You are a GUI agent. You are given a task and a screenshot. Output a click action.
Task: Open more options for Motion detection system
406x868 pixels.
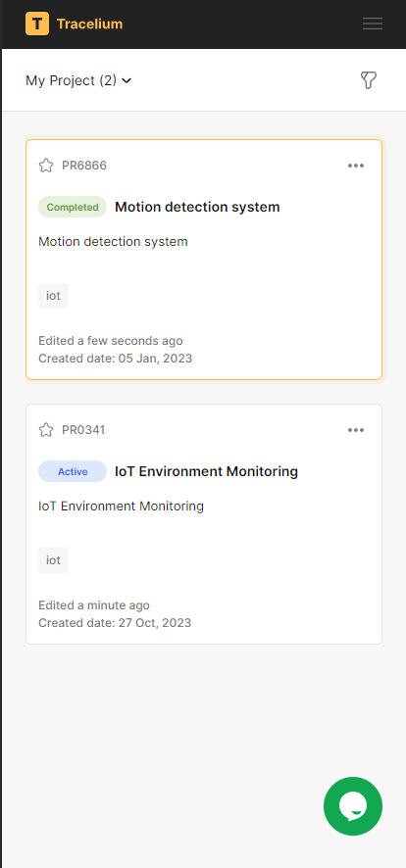pos(356,166)
